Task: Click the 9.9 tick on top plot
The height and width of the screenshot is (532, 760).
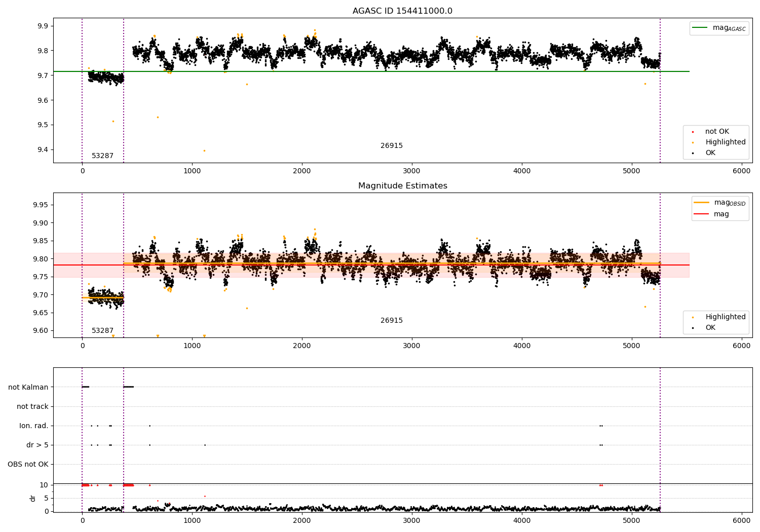Action: (x=43, y=26)
